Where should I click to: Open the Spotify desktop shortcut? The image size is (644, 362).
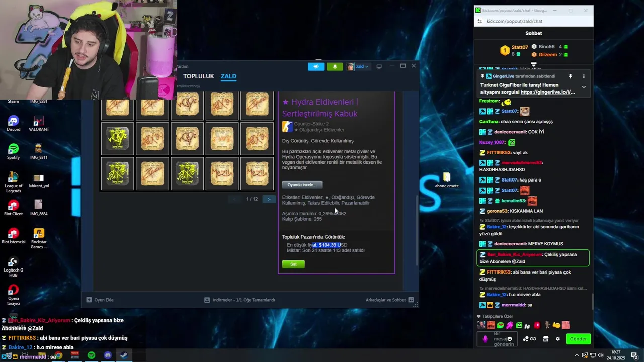(x=14, y=151)
